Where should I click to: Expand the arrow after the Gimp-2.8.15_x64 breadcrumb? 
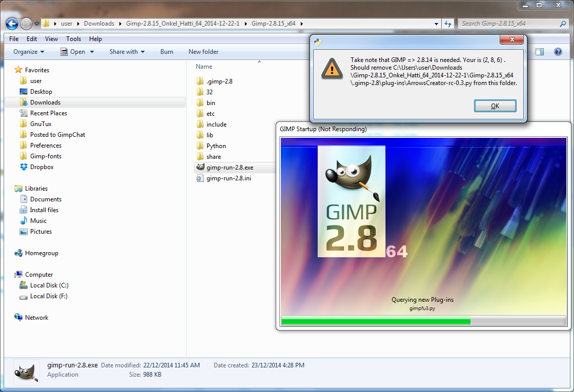coord(302,24)
